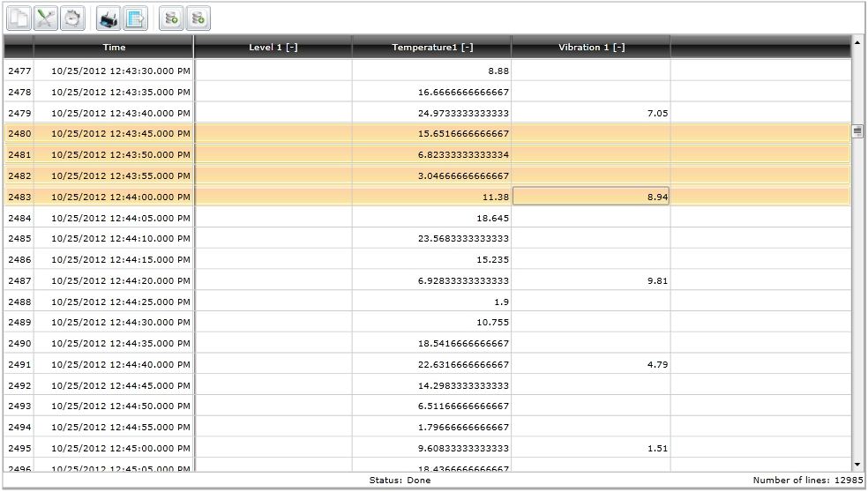Click the alarm clock time icon
Viewport: 868px width, 492px height.
pyautogui.click(x=73, y=18)
